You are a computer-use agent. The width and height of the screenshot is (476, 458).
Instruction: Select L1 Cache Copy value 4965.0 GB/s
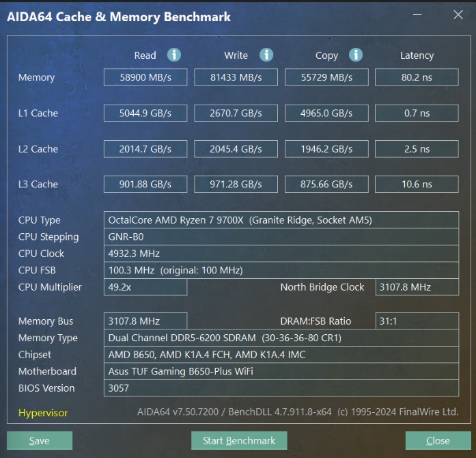coord(326,113)
